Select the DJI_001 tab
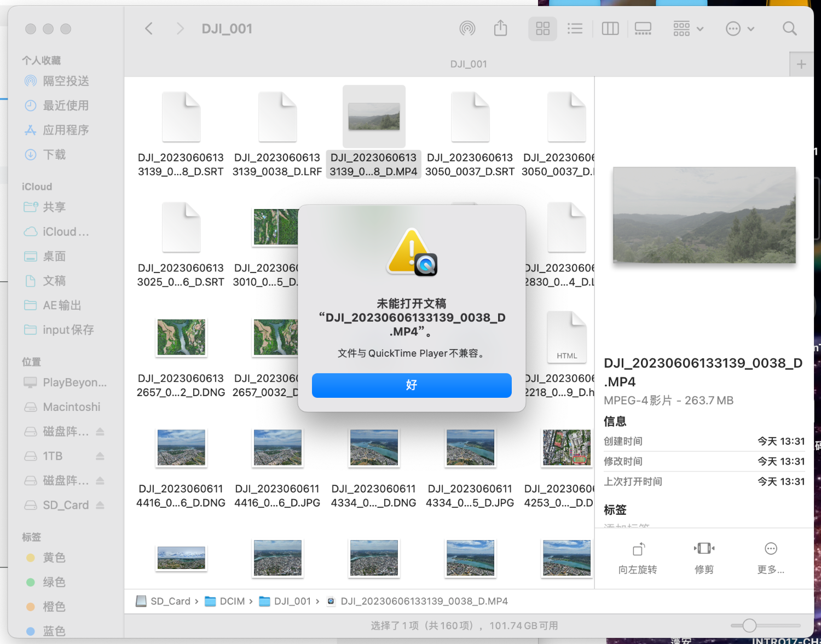Screen dimensions: 821x644 click(469, 64)
